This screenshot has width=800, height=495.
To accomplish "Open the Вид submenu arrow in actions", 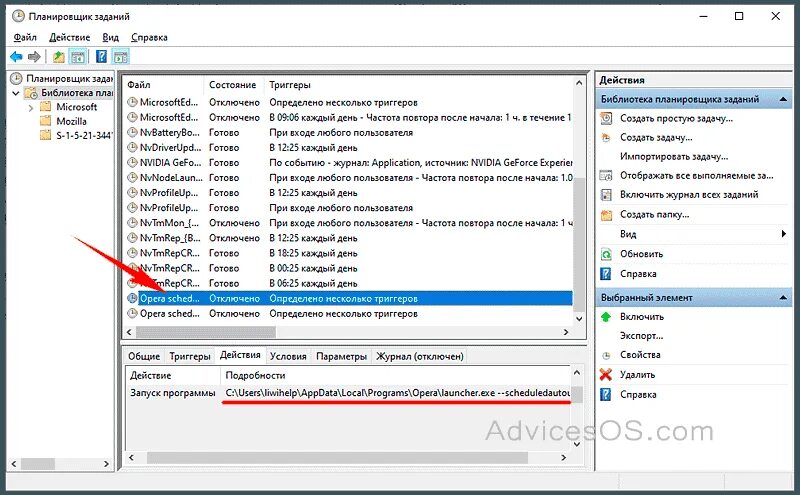I will [783, 234].
